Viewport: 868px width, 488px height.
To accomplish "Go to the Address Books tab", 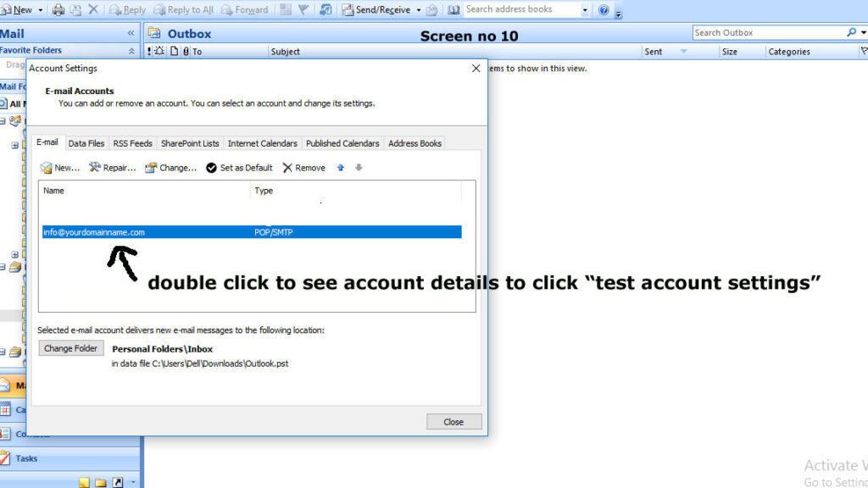I will [415, 143].
